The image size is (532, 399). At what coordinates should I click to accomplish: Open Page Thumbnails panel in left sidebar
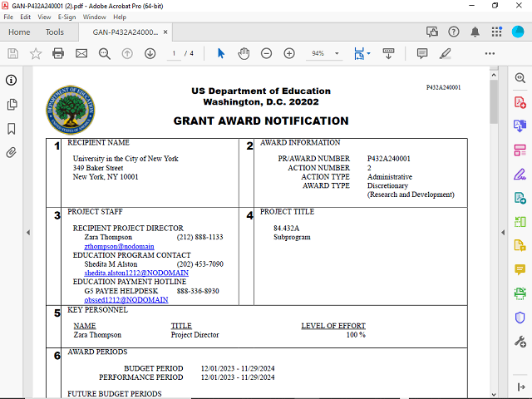(x=12, y=105)
